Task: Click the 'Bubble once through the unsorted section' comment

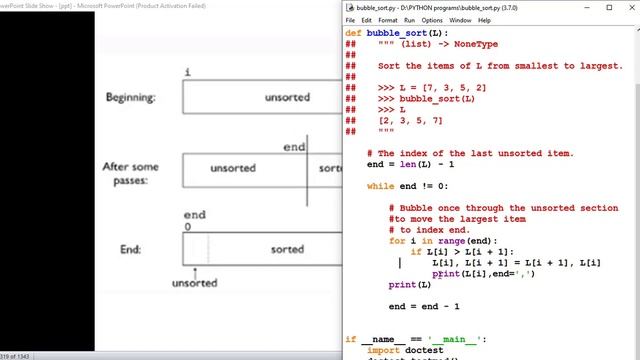Action: tap(504, 208)
